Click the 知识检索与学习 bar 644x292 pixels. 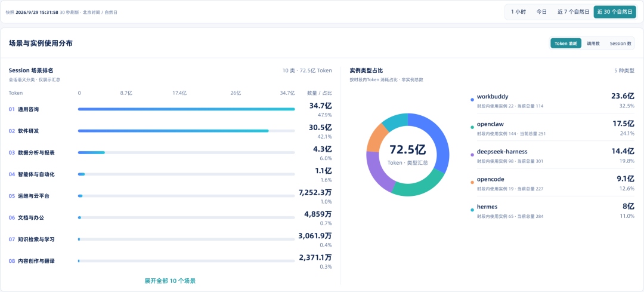pos(187,239)
